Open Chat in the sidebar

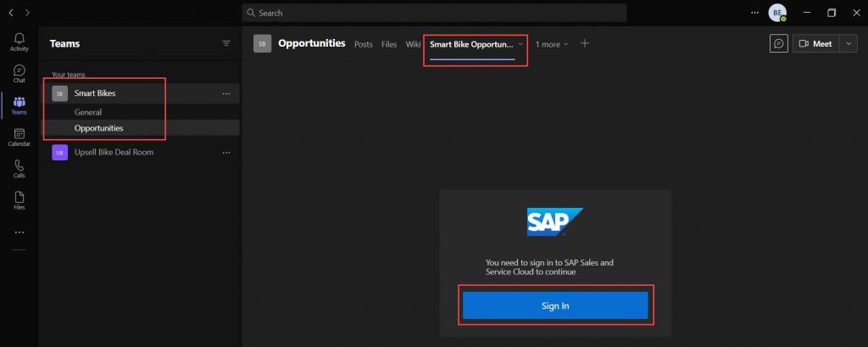point(19,74)
